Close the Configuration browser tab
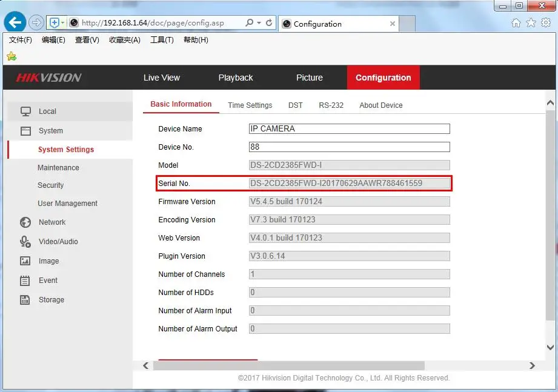558x392 pixels. (x=393, y=24)
